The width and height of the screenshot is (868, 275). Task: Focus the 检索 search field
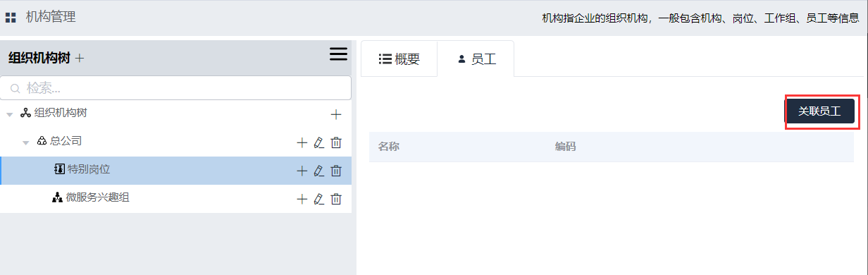click(176, 88)
